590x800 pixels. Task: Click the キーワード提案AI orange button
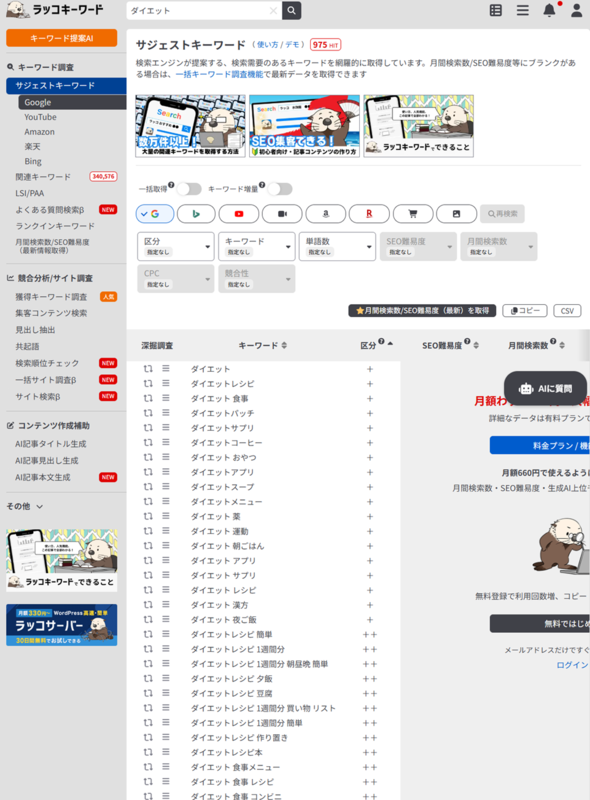point(62,38)
